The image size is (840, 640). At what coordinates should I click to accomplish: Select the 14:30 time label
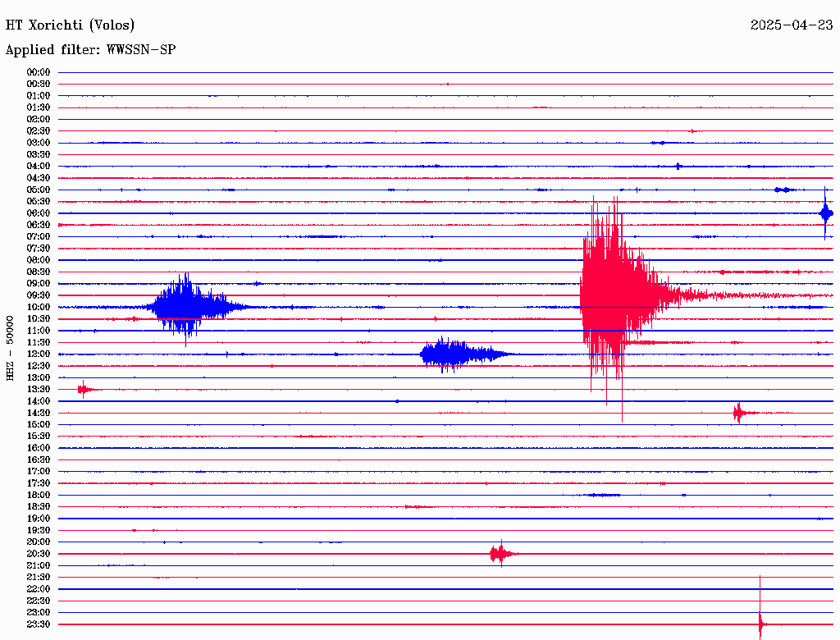(39, 414)
